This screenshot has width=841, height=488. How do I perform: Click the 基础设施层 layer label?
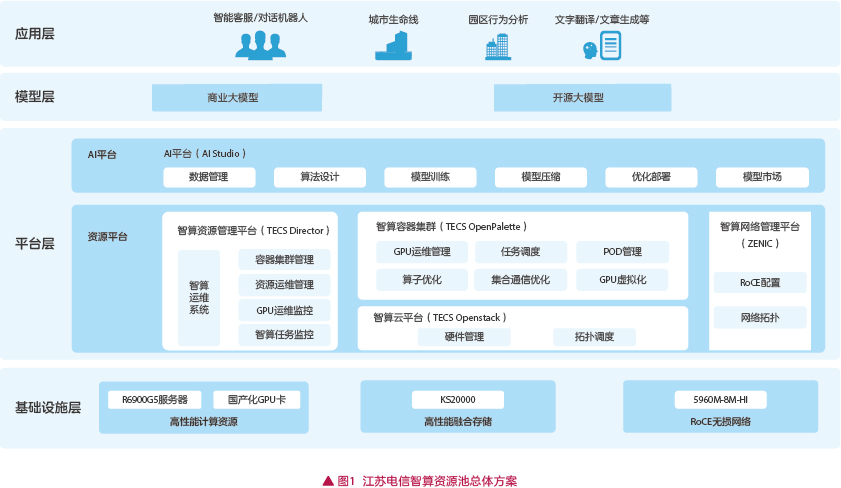pyautogui.click(x=48, y=408)
